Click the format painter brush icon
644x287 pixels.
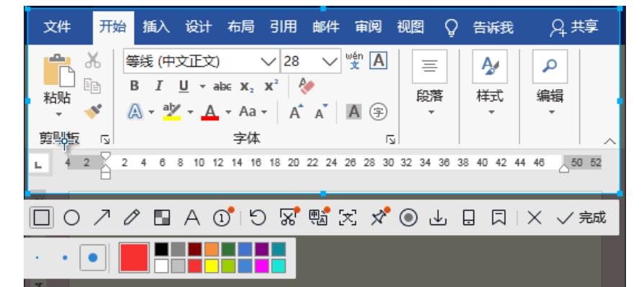point(93,111)
